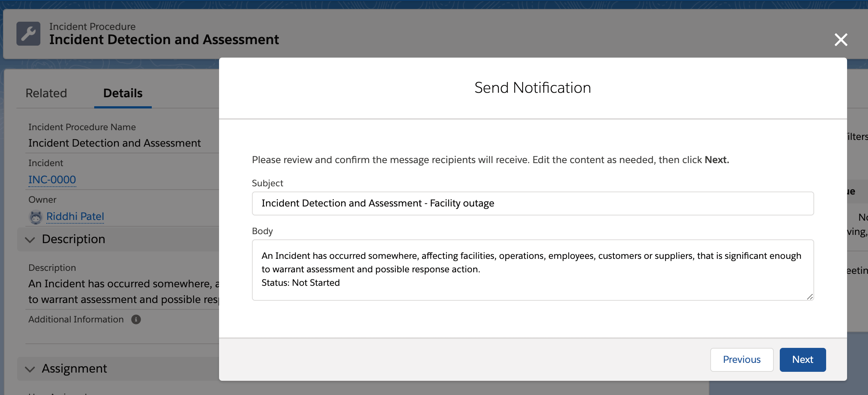Screen dimensions: 868x395
Task: Click the Additional Information label
Action: click(76, 319)
